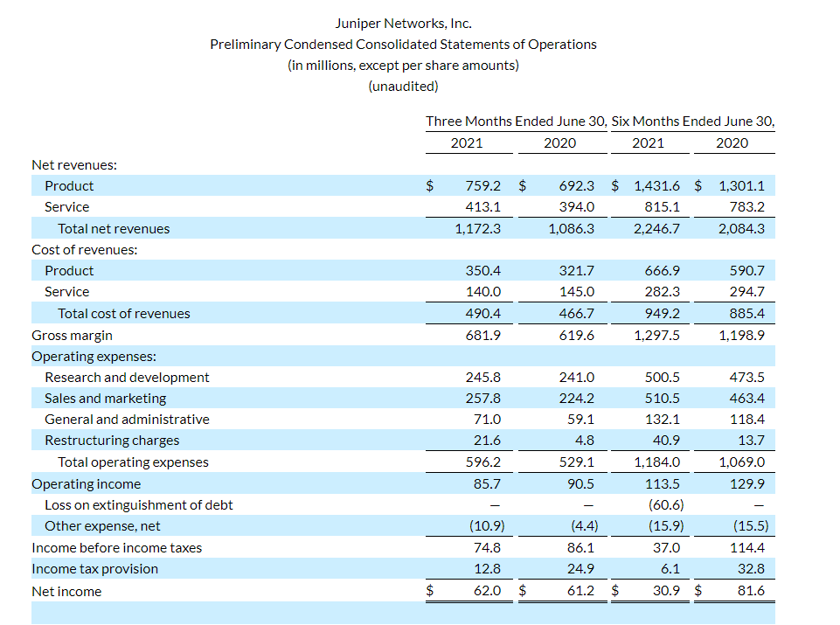Click the 'Total net revenues' row label
The height and width of the screenshot is (625, 840).
pos(114,229)
